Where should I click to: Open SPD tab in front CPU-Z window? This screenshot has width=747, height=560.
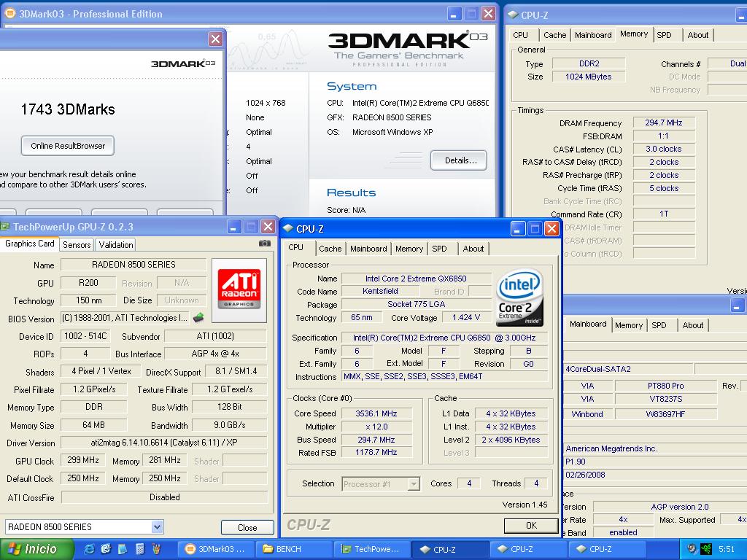(439, 249)
